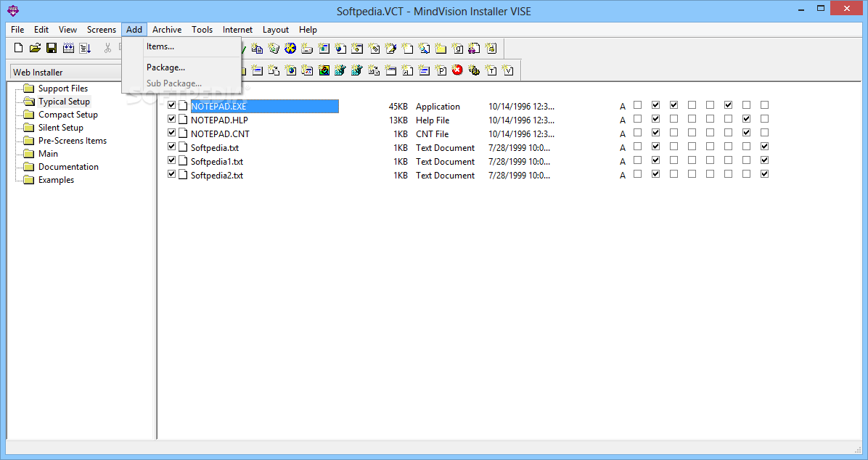The width and height of the screenshot is (868, 460).
Task: Uncheck the checkbox beside NOTEPAD.EXE
Action: [171, 105]
